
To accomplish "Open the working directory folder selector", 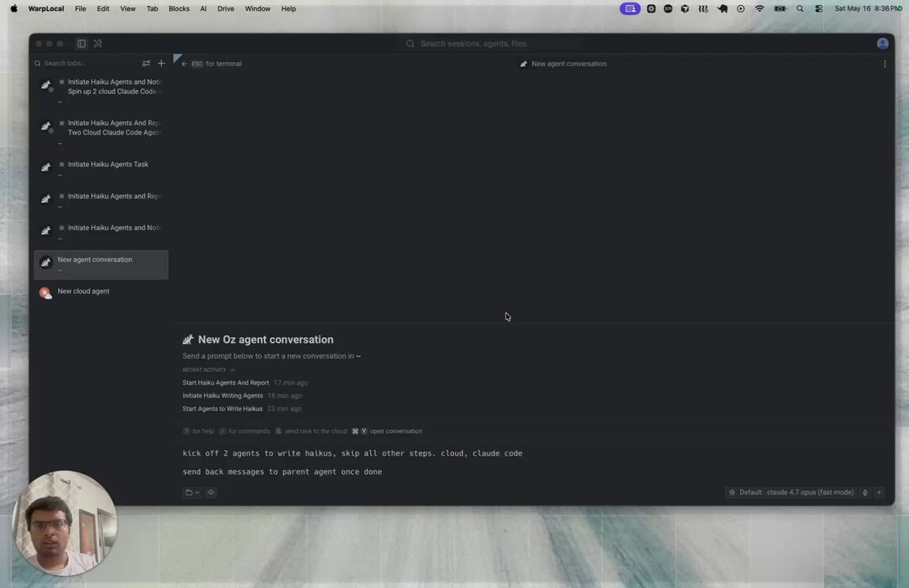I will pos(192,492).
